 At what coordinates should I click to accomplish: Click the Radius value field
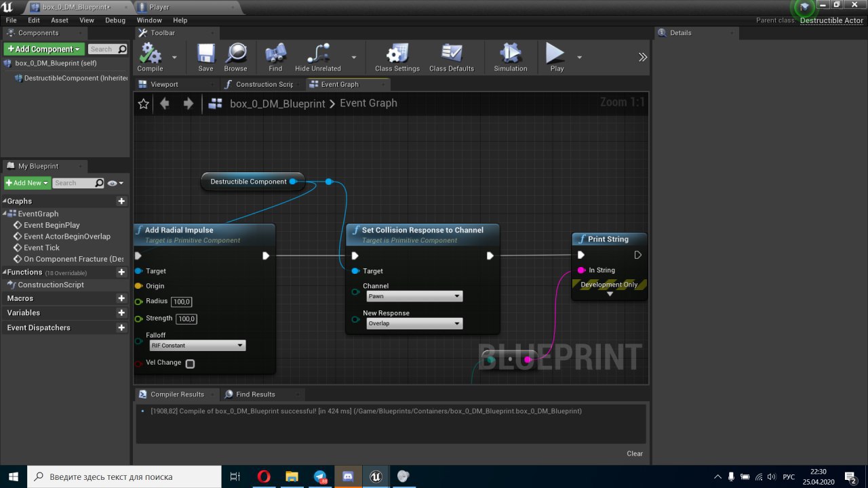(182, 302)
